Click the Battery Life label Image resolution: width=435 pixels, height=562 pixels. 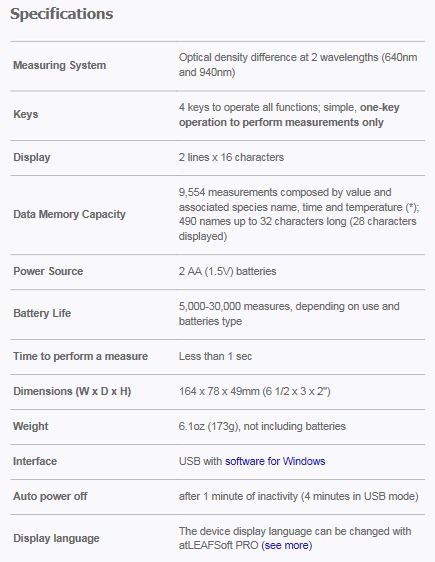click(42, 313)
